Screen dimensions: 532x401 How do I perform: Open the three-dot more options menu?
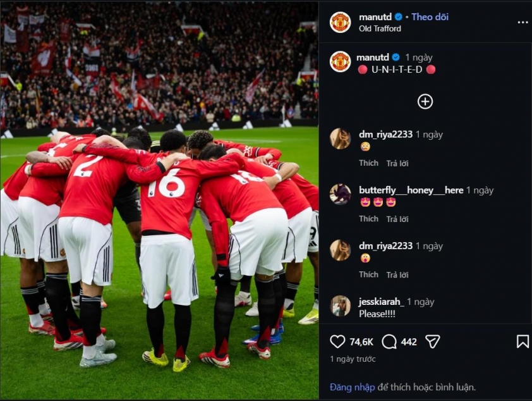pyautogui.click(x=523, y=22)
